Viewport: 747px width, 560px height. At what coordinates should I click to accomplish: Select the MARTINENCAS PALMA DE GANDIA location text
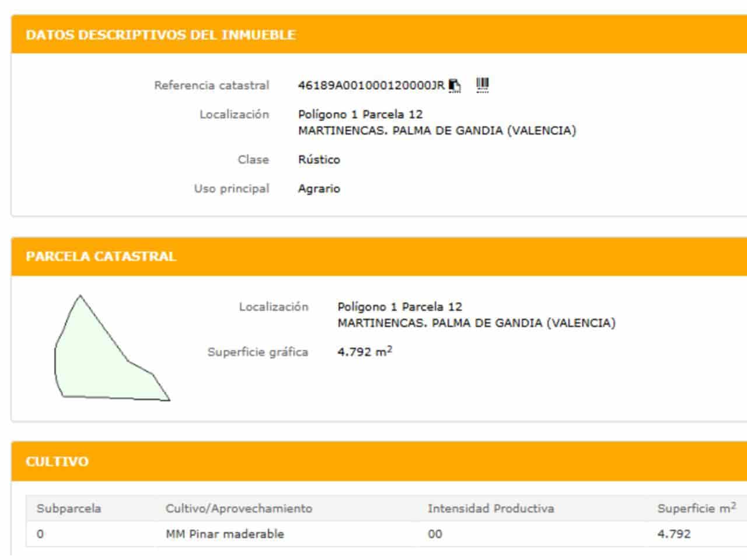(x=438, y=129)
